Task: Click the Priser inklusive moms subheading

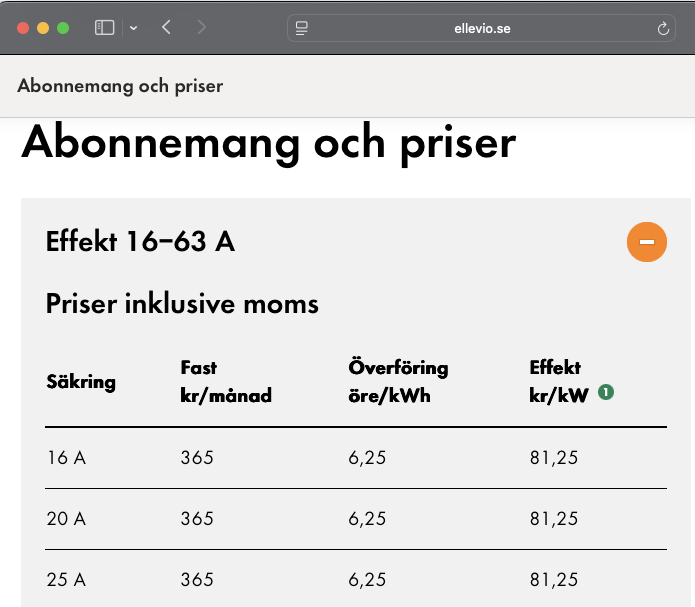Action: pos(182,304)
